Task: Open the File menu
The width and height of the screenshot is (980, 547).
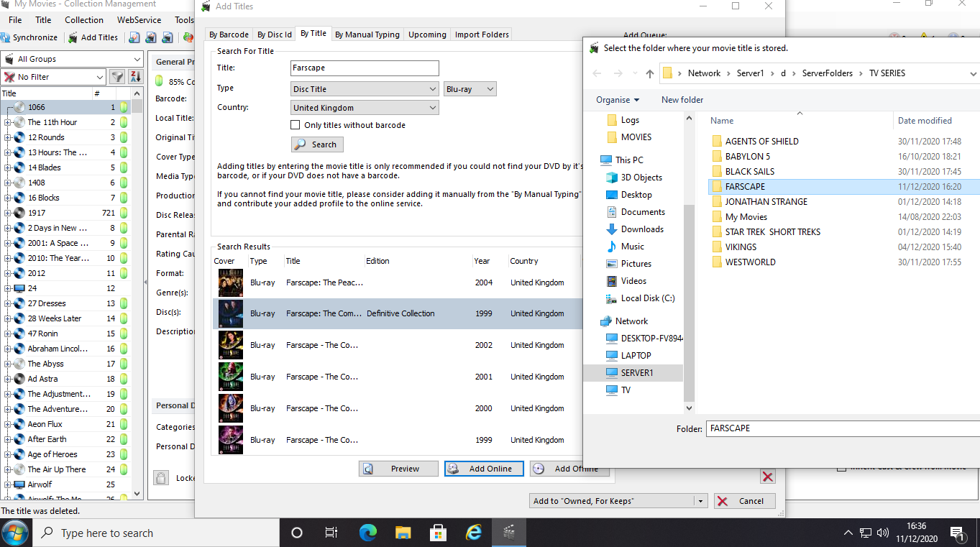Action: pyautogui.click(x=15, y=20)
